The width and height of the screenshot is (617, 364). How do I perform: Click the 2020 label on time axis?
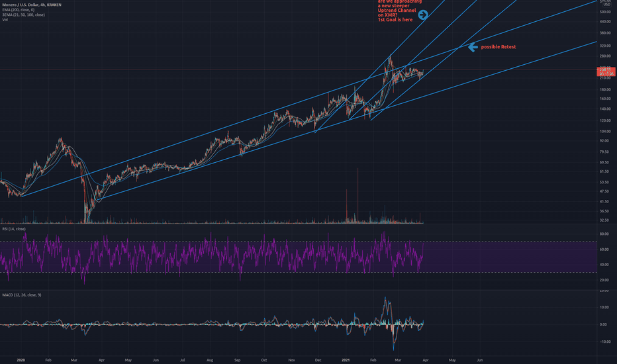(x=21, y=360)
